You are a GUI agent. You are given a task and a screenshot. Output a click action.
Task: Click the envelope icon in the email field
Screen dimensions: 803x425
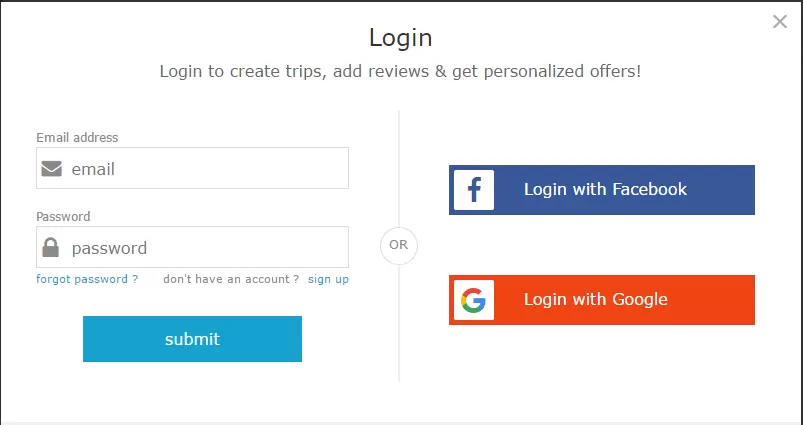pyautogui.click(x=52, y=168)
